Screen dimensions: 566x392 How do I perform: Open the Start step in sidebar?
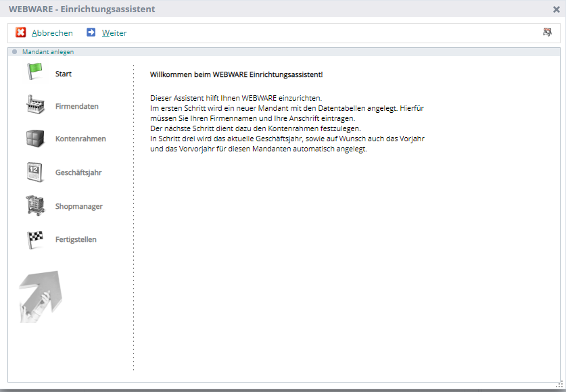tap(64, 74)
